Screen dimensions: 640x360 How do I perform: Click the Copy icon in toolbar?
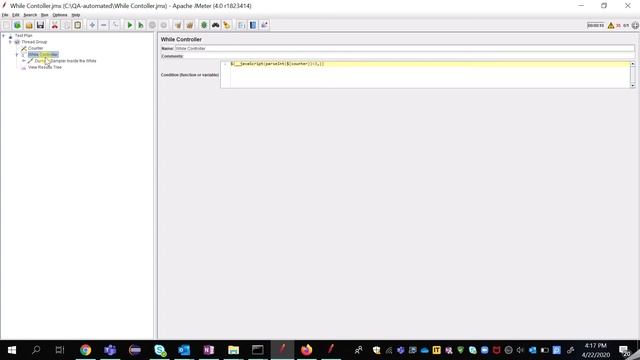[66, 25]
